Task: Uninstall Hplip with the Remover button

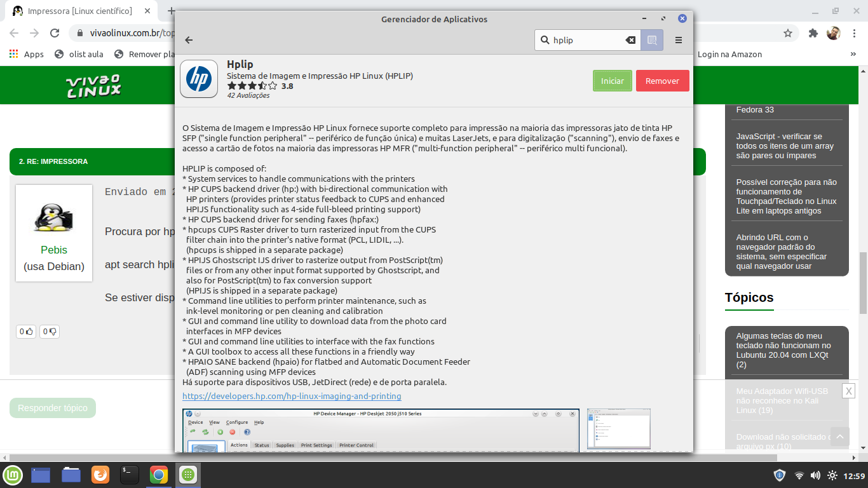Action: tap(662, 81)
